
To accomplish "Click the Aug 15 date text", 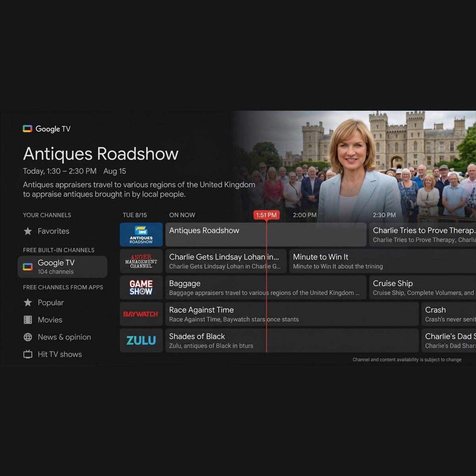I will pyautogui.click(x=115, y=171).
